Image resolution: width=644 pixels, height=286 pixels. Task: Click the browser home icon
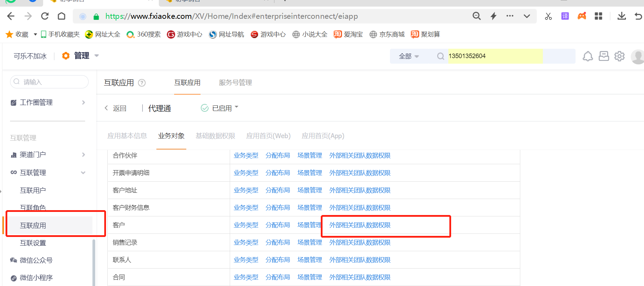tap(62, 16)
